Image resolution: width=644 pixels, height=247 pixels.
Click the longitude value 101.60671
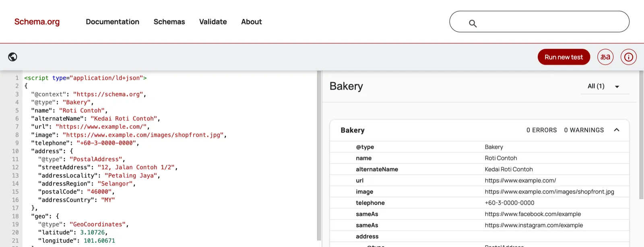(99, 241)
